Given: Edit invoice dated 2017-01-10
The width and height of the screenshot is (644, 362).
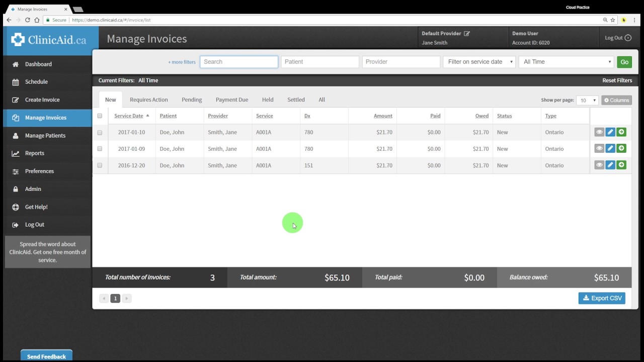Looking at the screenshot, I should pos(610,132).
